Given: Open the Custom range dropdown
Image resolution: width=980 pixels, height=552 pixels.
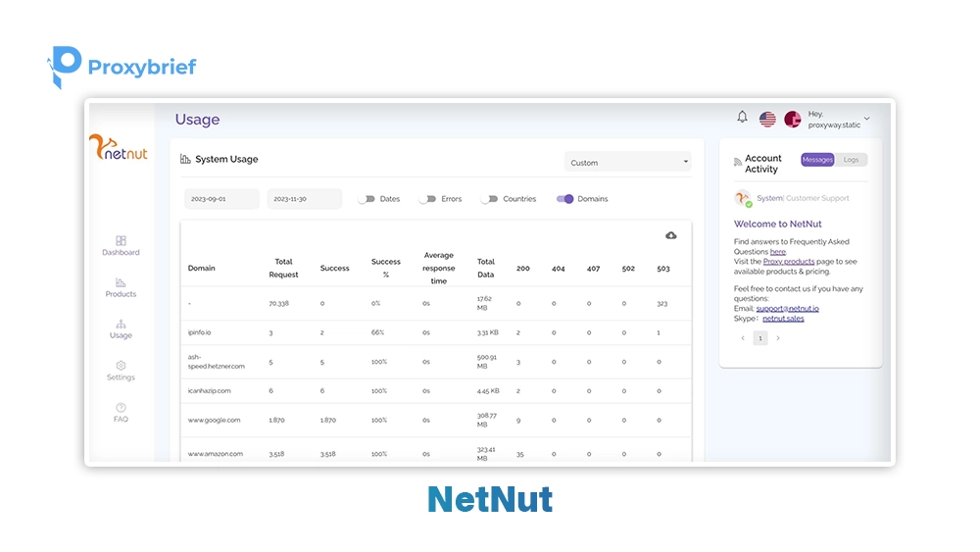Looking at the screenshot, I should [x=627, y=163].
